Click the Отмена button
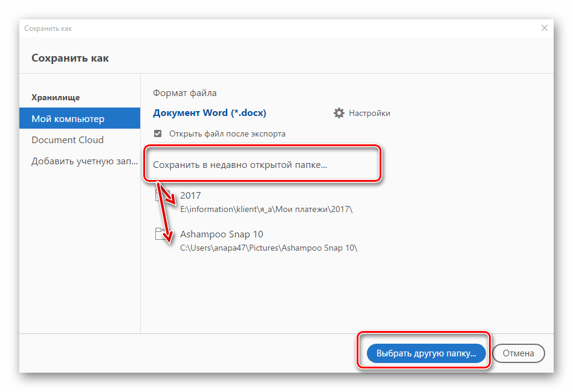 [519, 353]
